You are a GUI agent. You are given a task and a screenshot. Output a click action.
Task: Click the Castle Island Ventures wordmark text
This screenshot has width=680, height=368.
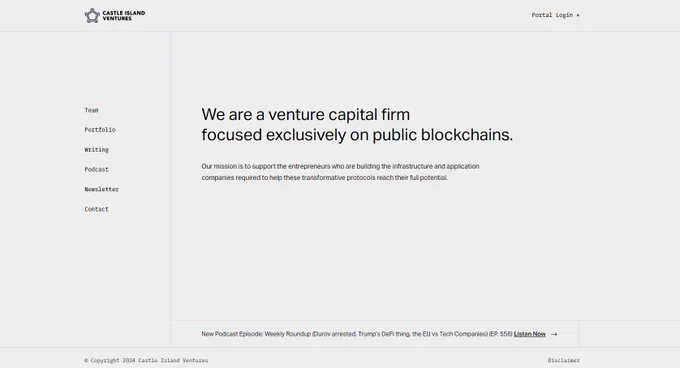point(124,16)
